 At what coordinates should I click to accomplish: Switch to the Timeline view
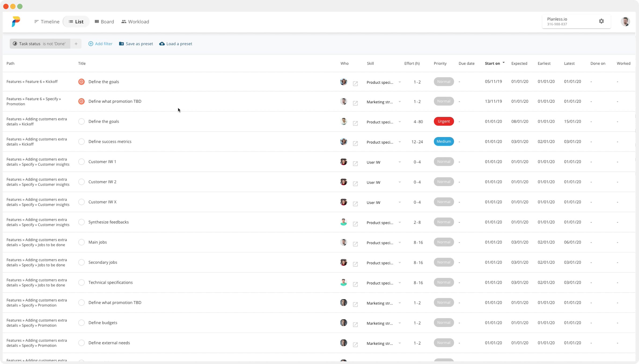click(47, 22)
